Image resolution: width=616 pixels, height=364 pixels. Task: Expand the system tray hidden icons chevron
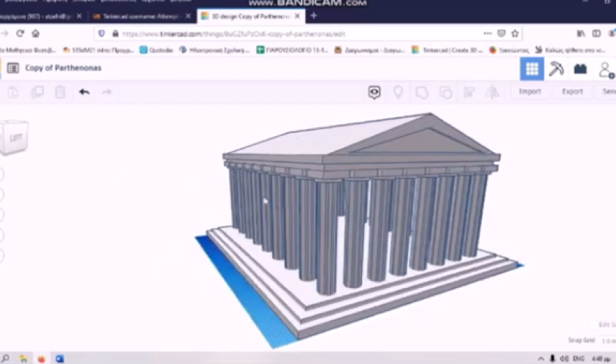[x=541, y=358]
